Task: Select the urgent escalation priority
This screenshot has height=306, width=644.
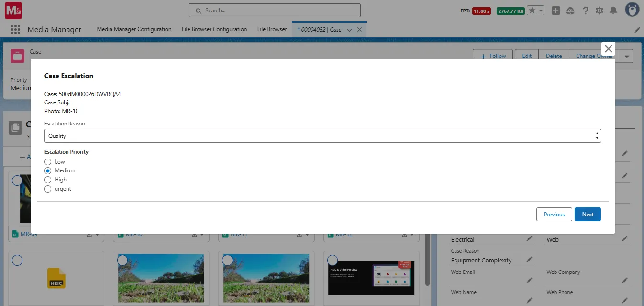Action: (x=48, y=189)
